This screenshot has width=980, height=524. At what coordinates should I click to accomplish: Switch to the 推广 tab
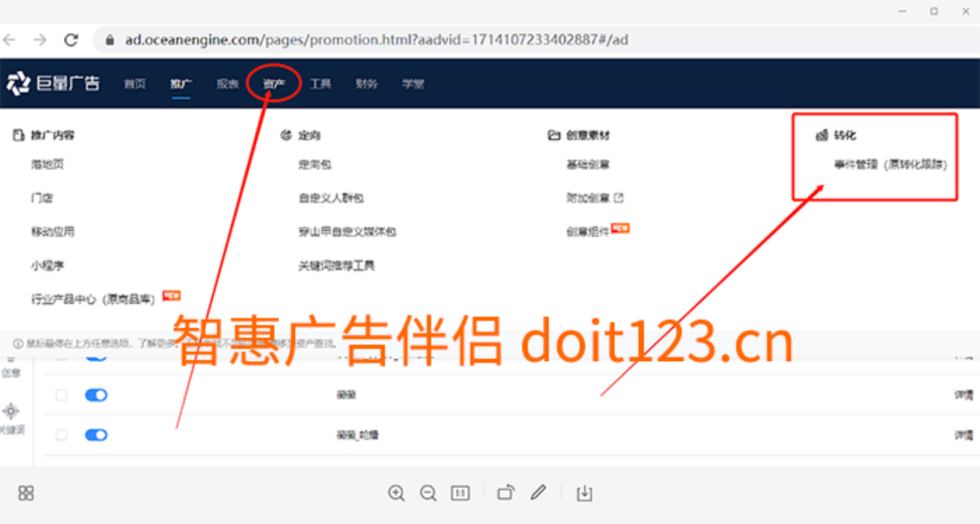[x=181, y=84]
